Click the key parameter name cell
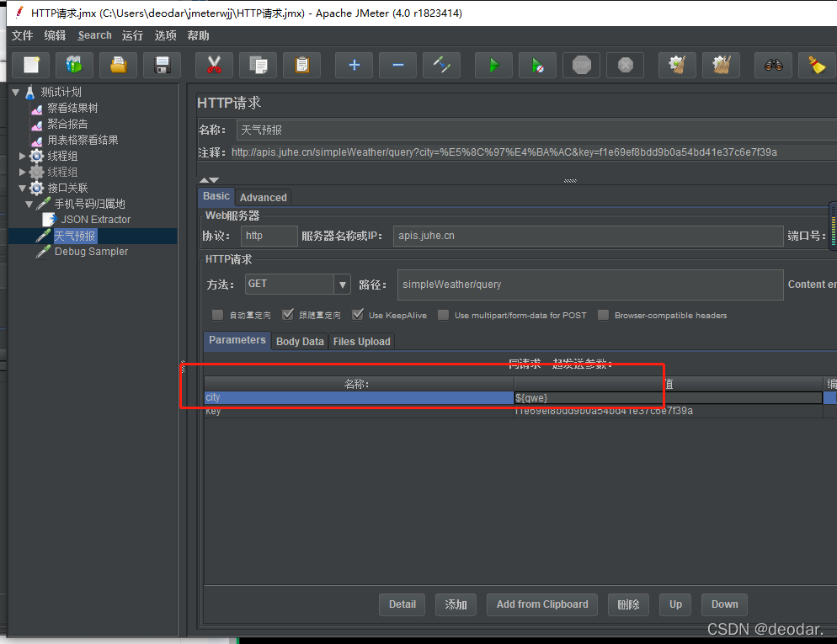Screen dimensions: 837x644 pos(359,411)
